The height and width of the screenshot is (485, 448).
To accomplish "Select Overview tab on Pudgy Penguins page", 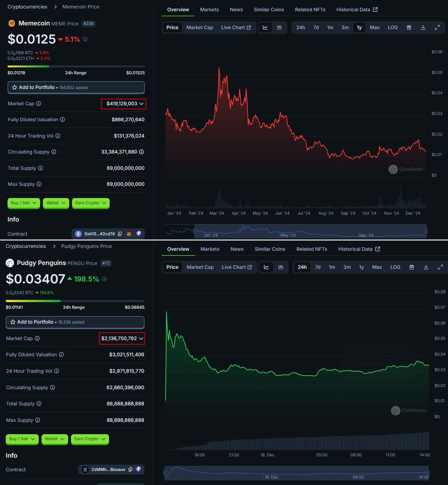I will pyautogui.click(x=178, y=249).
